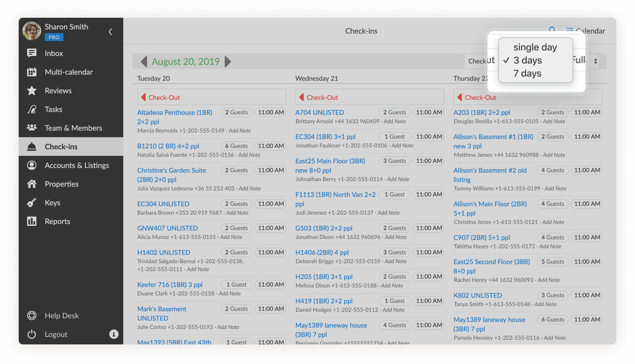Viewport: 635px width, 364px height.
Task: Click the 6 Guests badge on B1210
Action: 236,146
